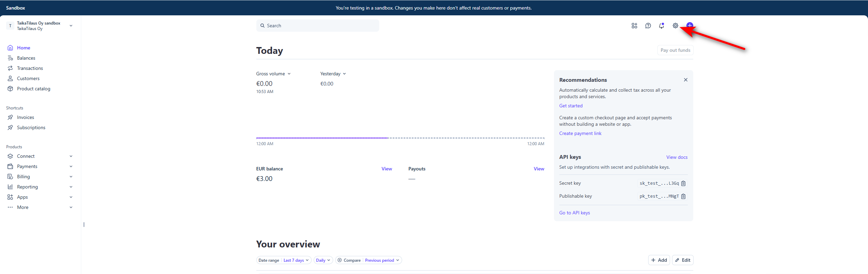The height and width of the screenshot is (274, 868).
Task: Open the settings gear icon
Action: click(675, 26)
